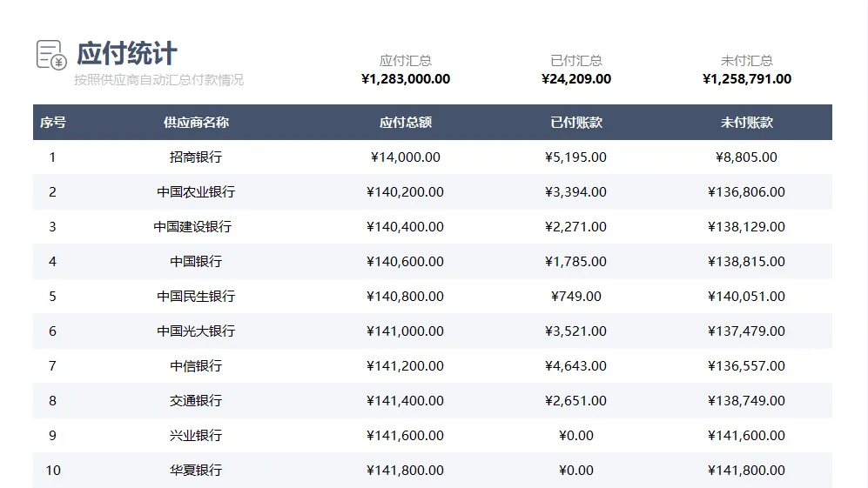
Task: Click the 中国农业银行 supplier name
Action: [196, 192]
